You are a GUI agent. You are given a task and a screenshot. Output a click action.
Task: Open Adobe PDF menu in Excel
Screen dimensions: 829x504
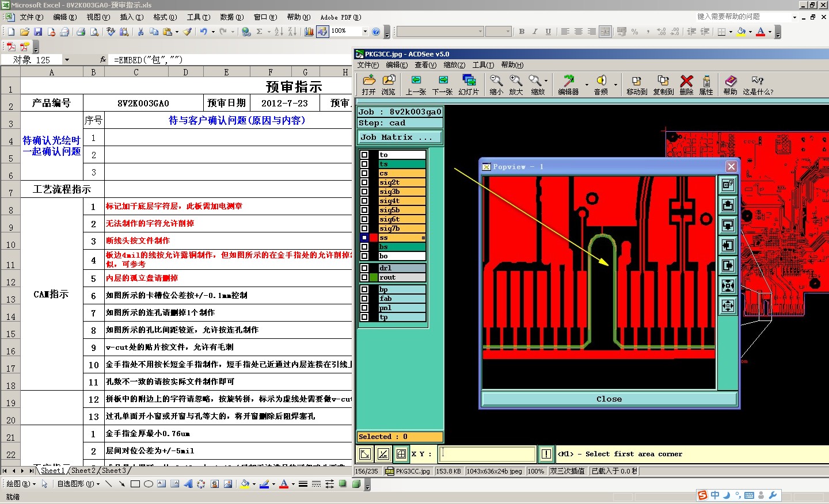(x=340, y=17)
